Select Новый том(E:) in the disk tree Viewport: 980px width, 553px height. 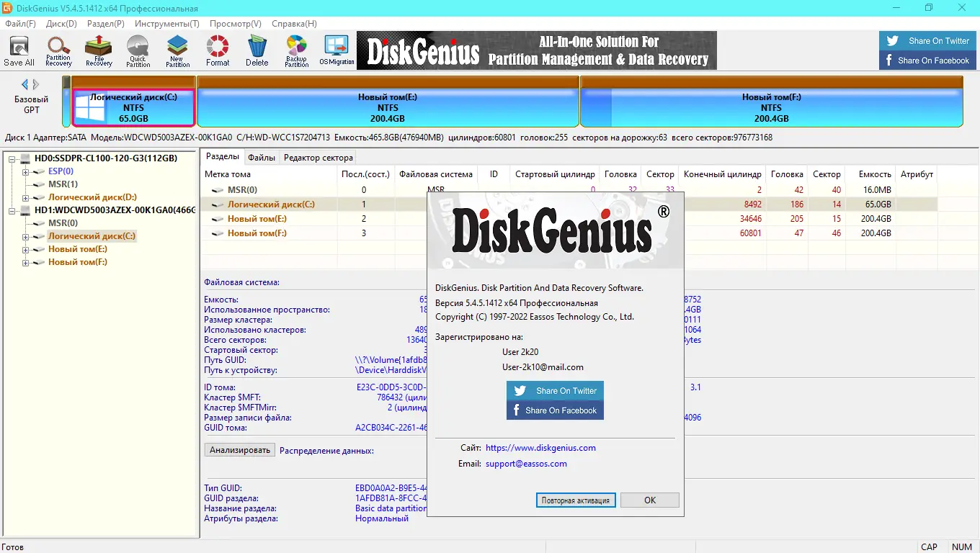78,249
